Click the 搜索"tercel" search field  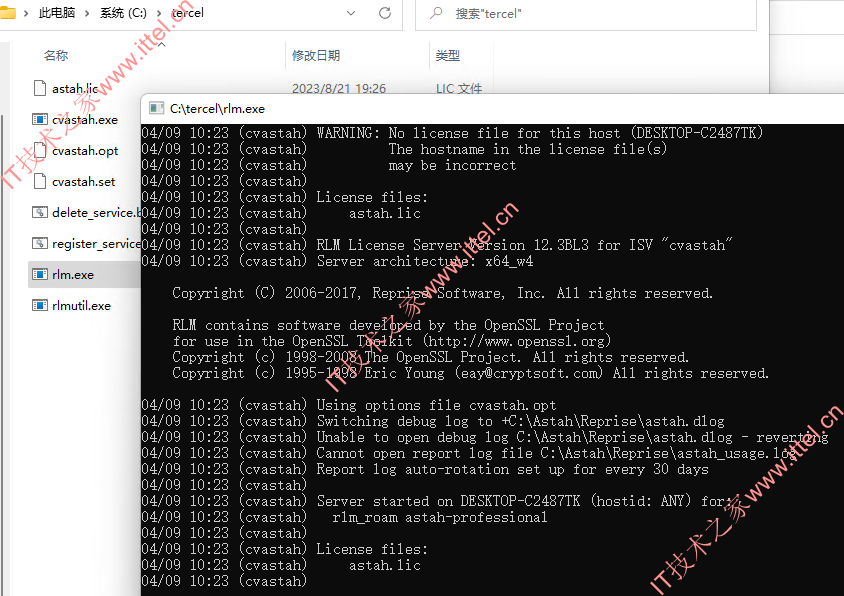click(x=586, y=13)
